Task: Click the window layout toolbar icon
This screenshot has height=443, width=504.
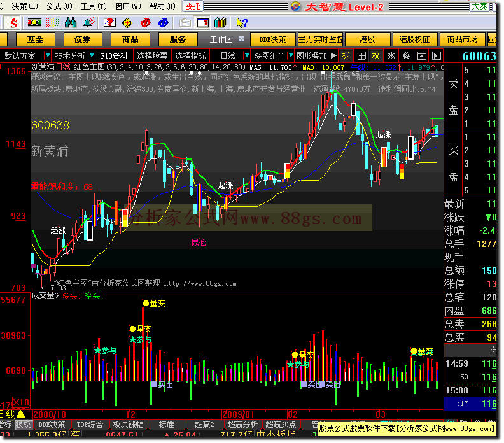Action: coord(203,23)
